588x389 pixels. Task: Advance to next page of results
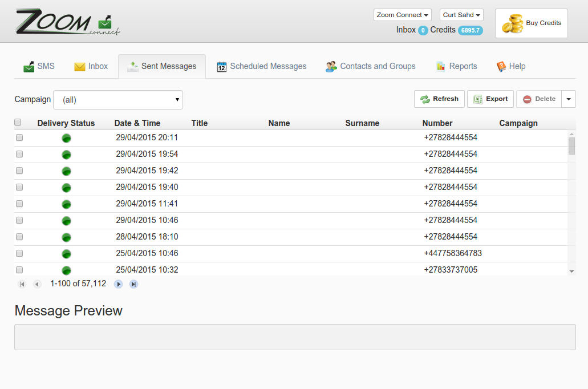(x=119, y=284)
